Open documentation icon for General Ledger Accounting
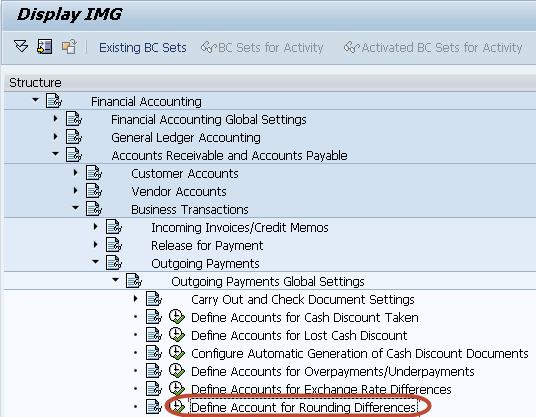 pos(74,137)
